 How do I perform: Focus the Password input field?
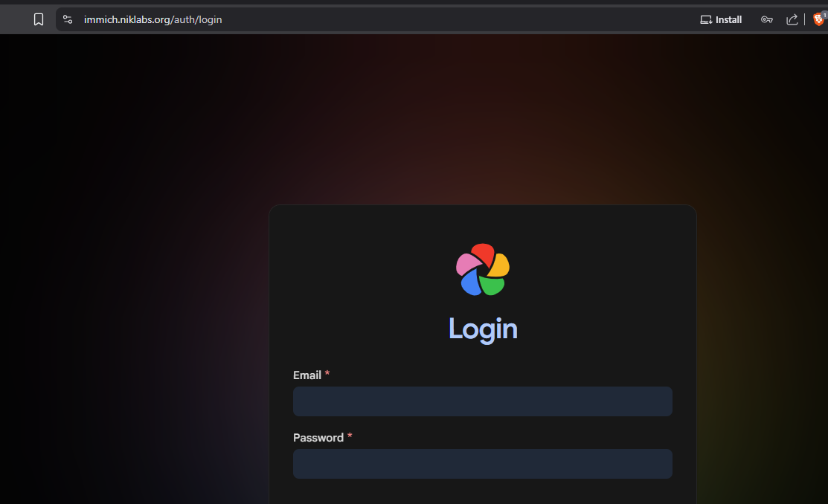click(x=483, y=463)
